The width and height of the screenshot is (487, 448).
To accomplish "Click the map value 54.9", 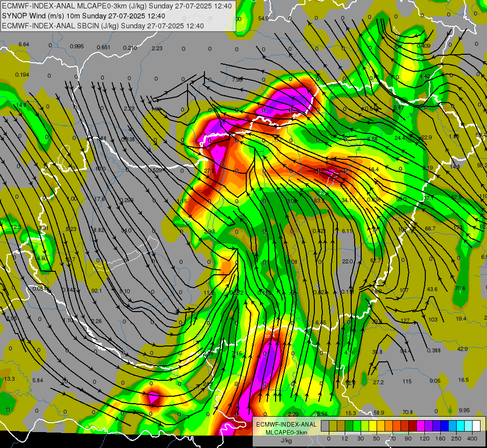I will click(263, 18).
